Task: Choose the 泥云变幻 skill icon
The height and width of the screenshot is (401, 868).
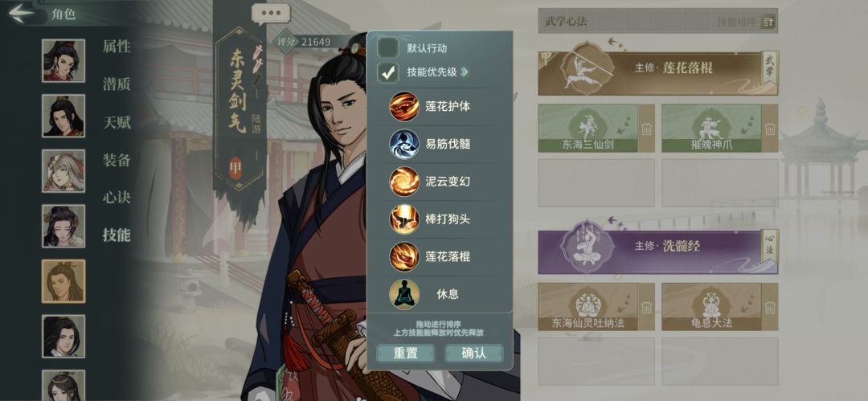Action: click(404, 182)
